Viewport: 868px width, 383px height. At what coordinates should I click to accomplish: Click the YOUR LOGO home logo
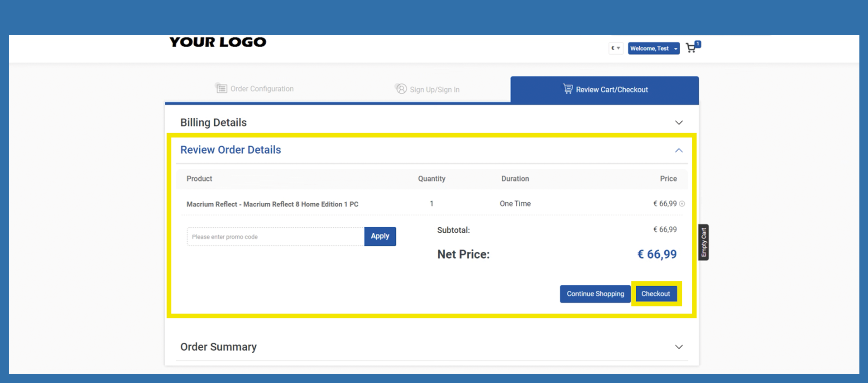click(218, 42)
